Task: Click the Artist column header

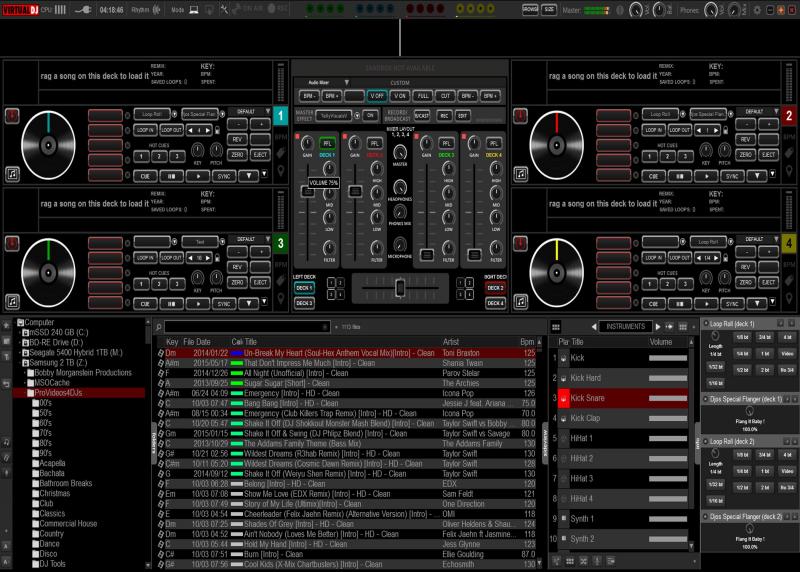Action: (x=450, y=342)
